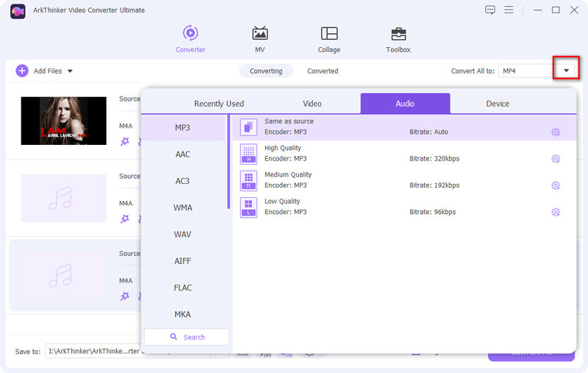Open settings gear for Same as source
The height and width of the screenshot is (373, 588).
pyautogui.click(x=556, y=132)
